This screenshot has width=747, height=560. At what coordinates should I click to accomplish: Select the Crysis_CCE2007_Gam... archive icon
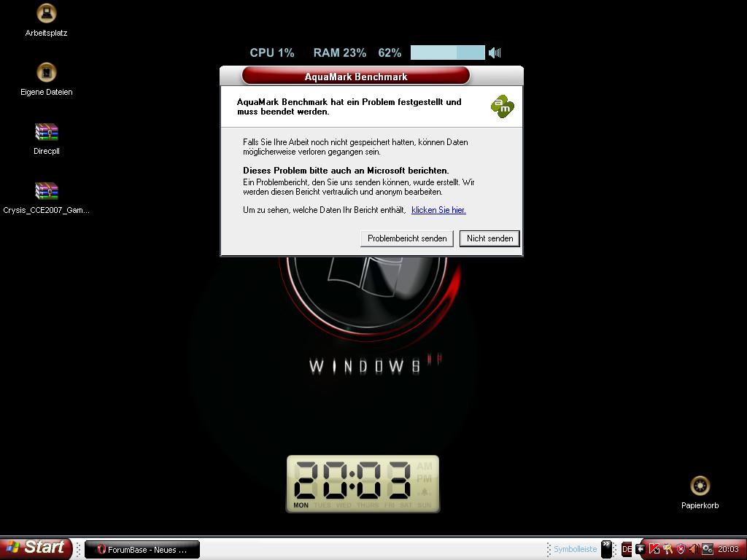pos(46,198)
